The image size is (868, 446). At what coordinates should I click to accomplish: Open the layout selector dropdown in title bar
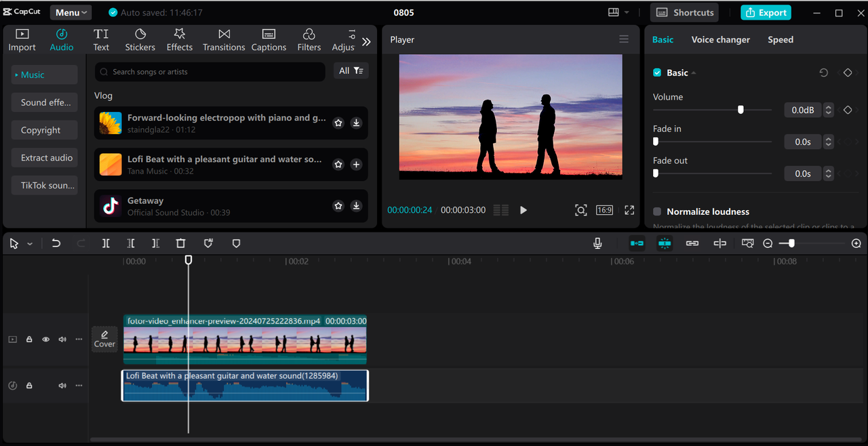[618, 12]
